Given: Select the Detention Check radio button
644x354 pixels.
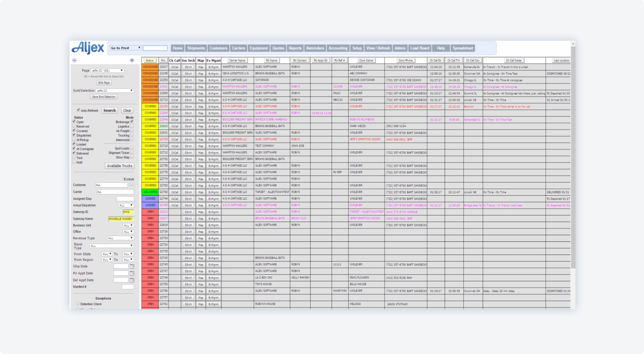Looking at the screenshot, I should click(x=78, y=304).
